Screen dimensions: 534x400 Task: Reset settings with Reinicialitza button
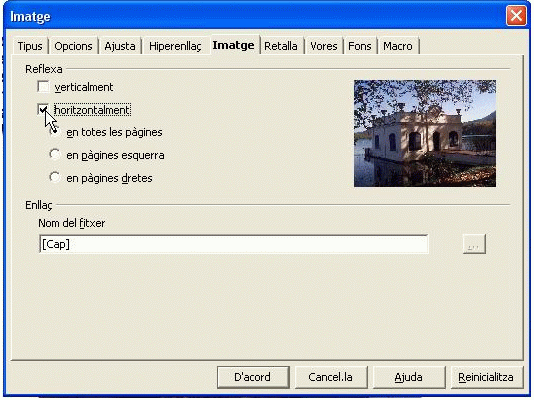tap(486, 377)
